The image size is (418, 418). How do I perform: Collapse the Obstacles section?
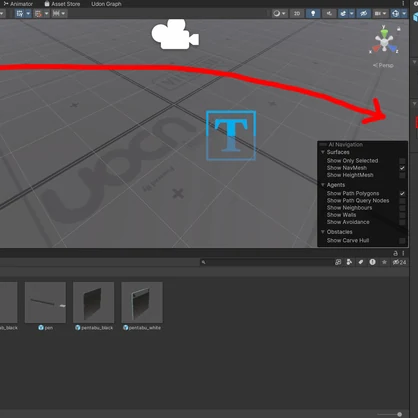point(323,232)
